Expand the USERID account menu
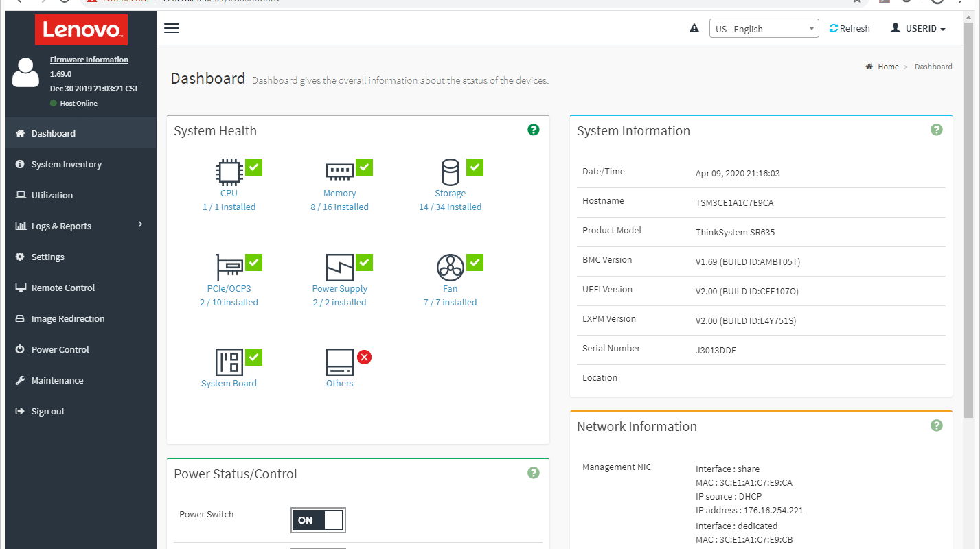 pos(918,29)
